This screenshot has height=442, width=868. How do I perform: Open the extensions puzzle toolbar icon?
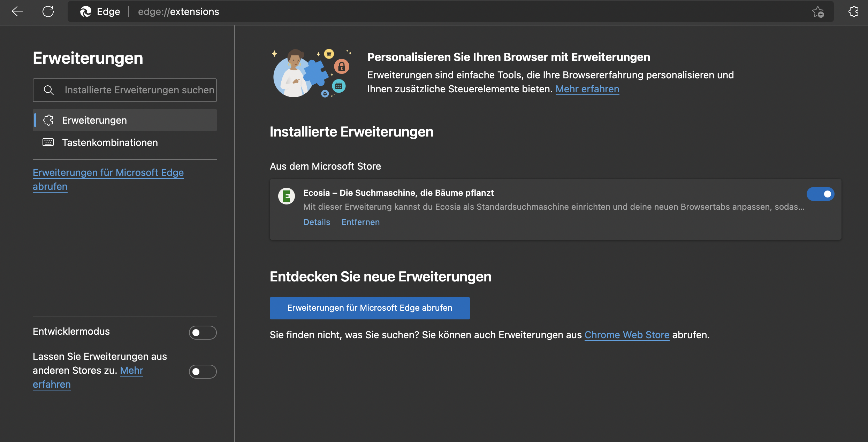click(853, 12)
